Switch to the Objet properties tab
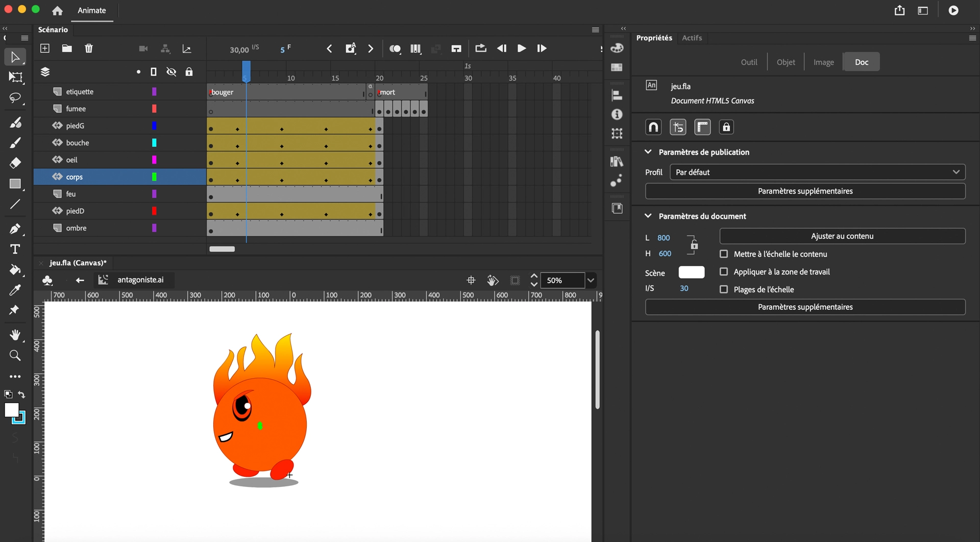This screenshot has width=980, height=542. click(x=786, y=62)
